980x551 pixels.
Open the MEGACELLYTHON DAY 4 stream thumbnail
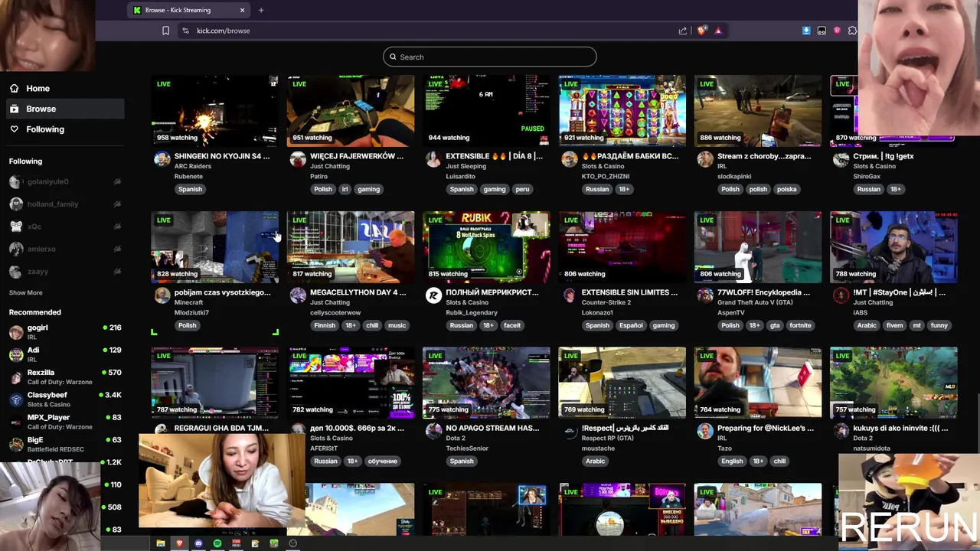[x=351, y=247]
